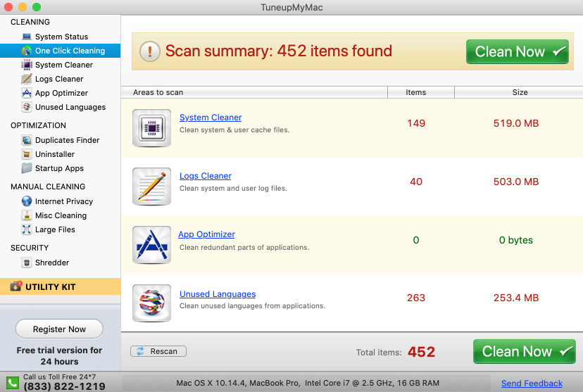This screenshot has height=392, width=583.
Task: Open System Status in the sidebar
Action: [x=61, y=37]
